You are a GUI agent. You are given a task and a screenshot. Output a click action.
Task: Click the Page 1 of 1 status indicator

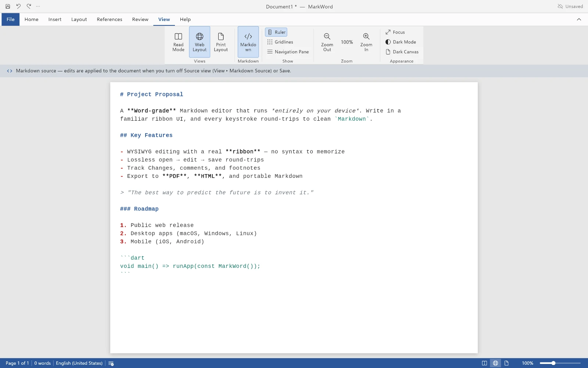coord(17,363)
